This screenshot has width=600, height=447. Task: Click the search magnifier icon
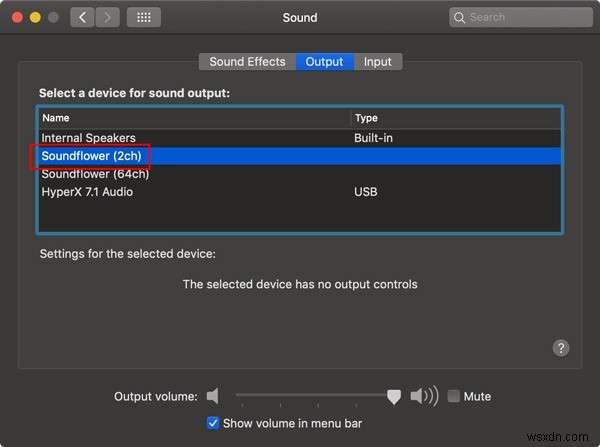tap(460, 17)
